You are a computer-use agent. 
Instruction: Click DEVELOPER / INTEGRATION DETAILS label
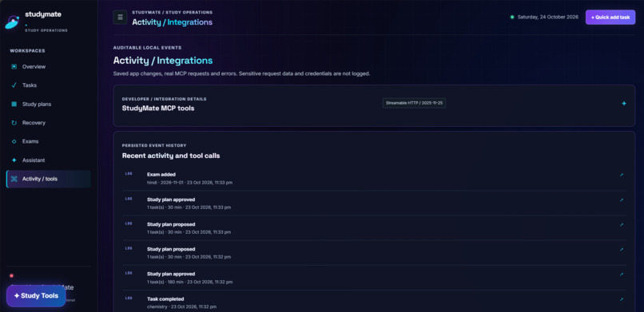165,99
